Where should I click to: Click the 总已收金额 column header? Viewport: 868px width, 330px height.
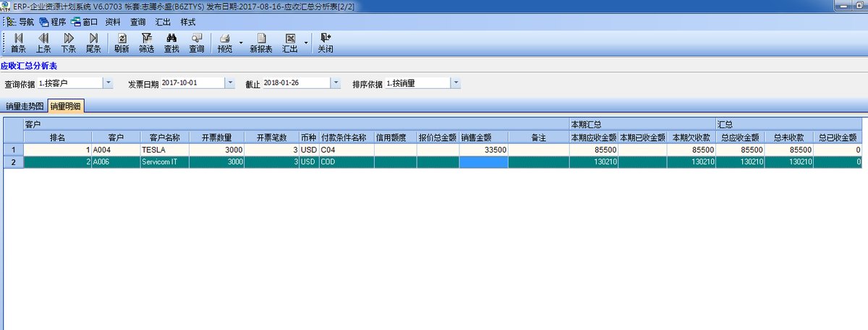[x=838, y=137]
